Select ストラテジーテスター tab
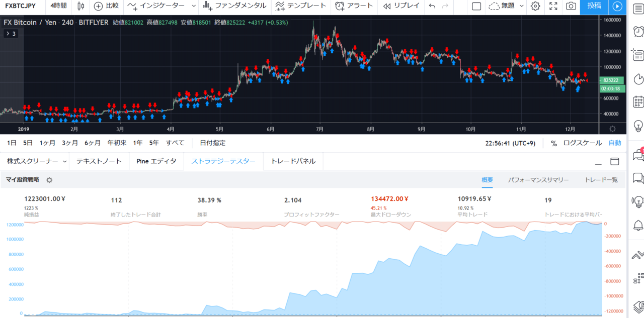This screenshot has width=644, height=318. pyautogui.click(x=223, y=161)
